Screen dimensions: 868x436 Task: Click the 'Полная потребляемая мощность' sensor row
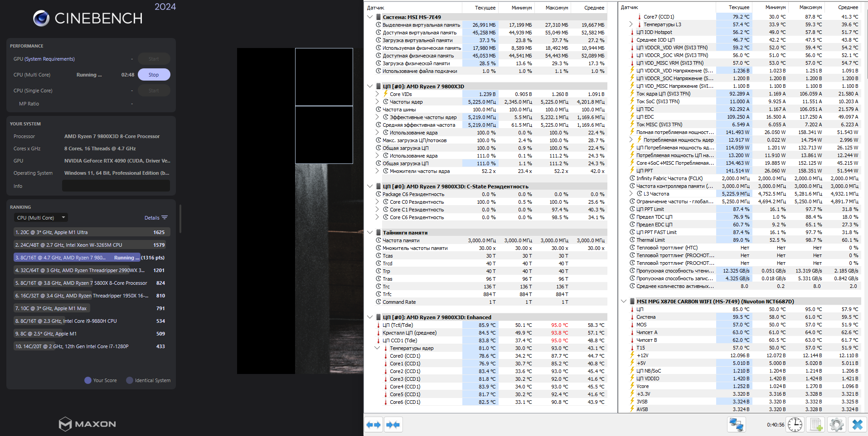[x=744, y=132]
